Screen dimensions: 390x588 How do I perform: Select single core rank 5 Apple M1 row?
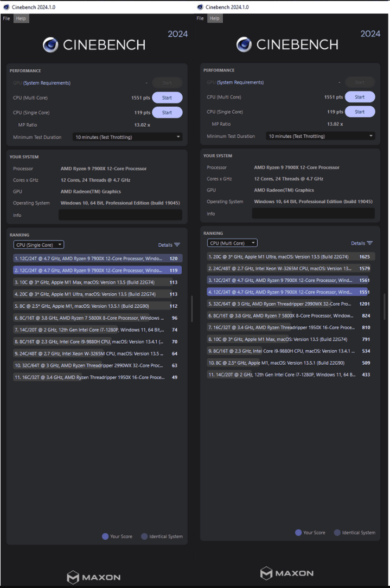coord(98,306)
